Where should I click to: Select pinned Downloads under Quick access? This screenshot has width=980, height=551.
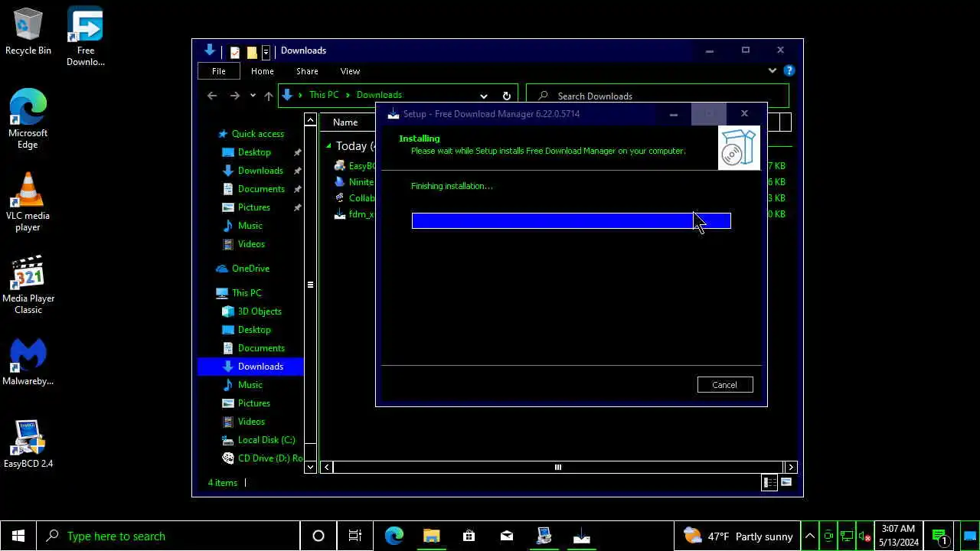click(x=260, y=171)
